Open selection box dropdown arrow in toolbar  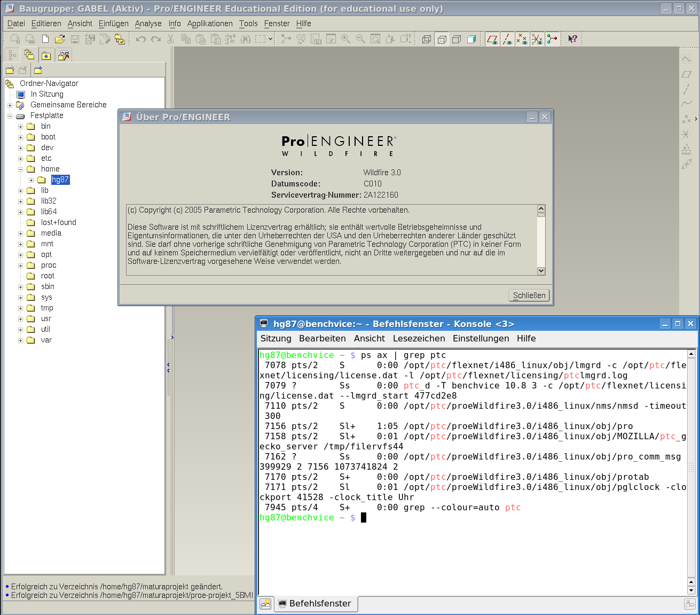[x=270, y=39]
